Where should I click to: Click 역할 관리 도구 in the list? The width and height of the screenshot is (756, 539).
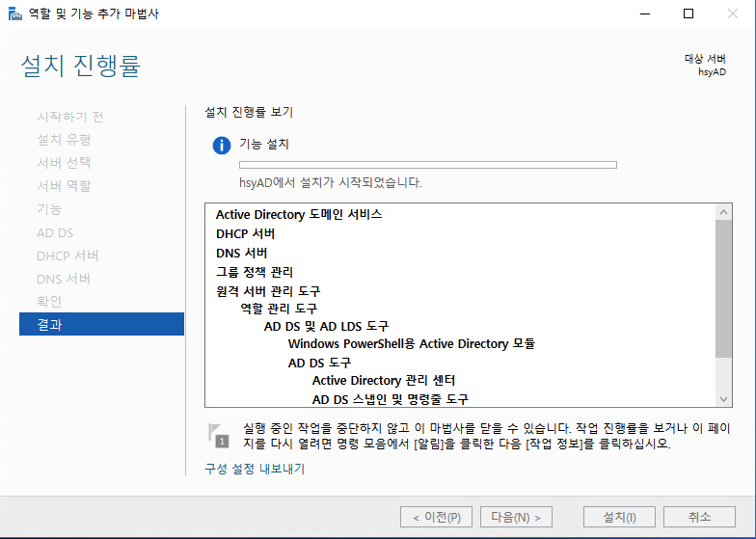(x=279, y=309)
